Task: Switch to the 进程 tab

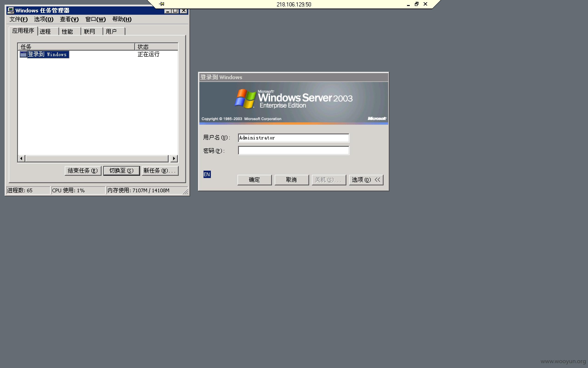Action: pyautogui.click(x=48, y=32)
